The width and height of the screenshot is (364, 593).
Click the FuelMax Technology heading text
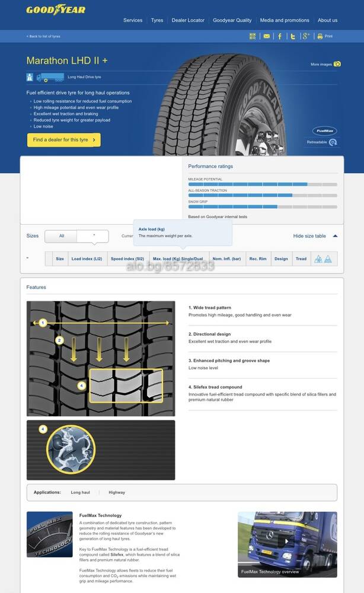click(x=101, y=515)
